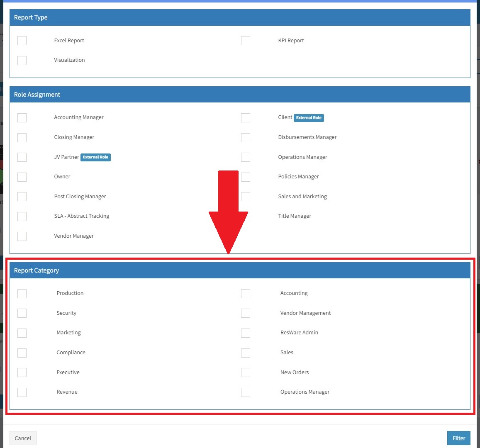
Task: Click the Filter button
Action: (458, 438)
